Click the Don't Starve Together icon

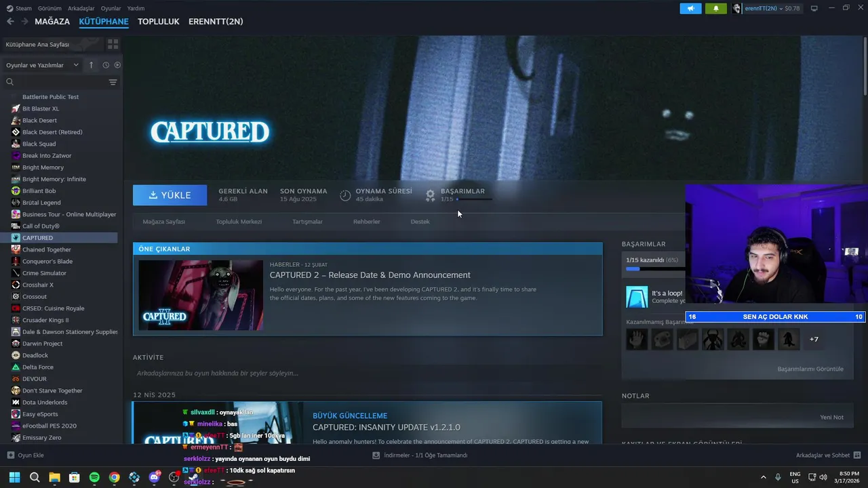click(x=16, y=390)
